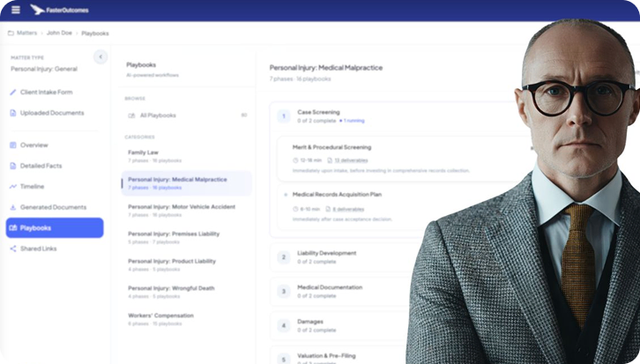Click the phase 2 number badge
Screen dimensions: 640x364
284,257
